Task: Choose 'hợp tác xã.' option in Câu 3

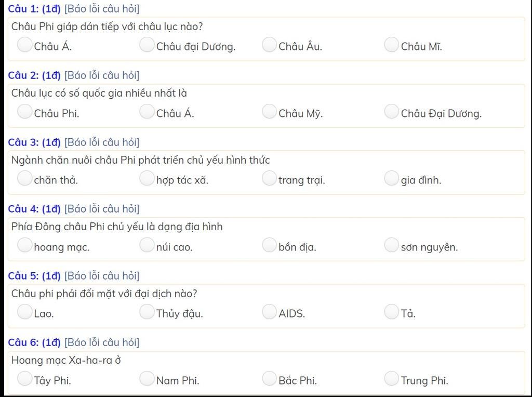Action: [147, 178]
